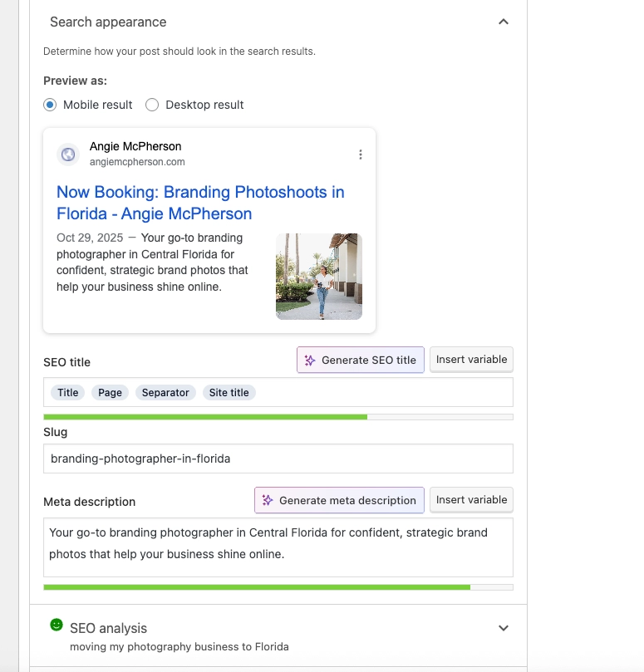Click the Generate SEO title button
The width and height of the screenshot is (644, 672).
click(360, 360)
